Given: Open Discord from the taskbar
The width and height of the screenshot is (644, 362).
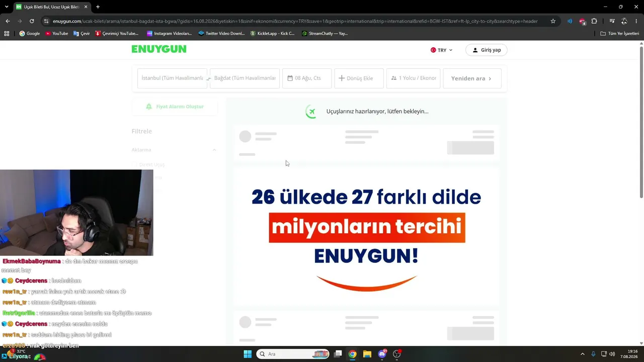Looking at the screenshot, I should pos(382,354).
